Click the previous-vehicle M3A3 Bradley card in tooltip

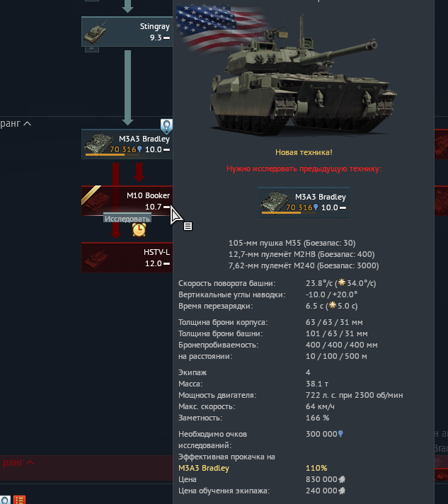[304, 202]
